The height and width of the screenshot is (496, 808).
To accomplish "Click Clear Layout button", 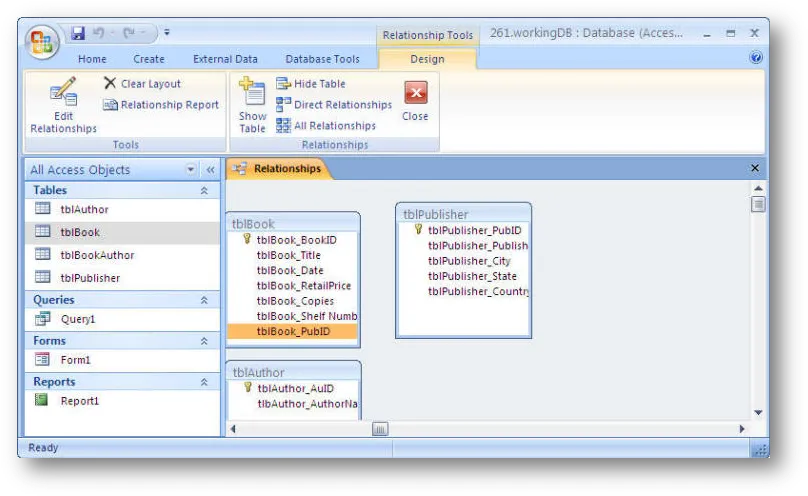I will click(142, 83).
